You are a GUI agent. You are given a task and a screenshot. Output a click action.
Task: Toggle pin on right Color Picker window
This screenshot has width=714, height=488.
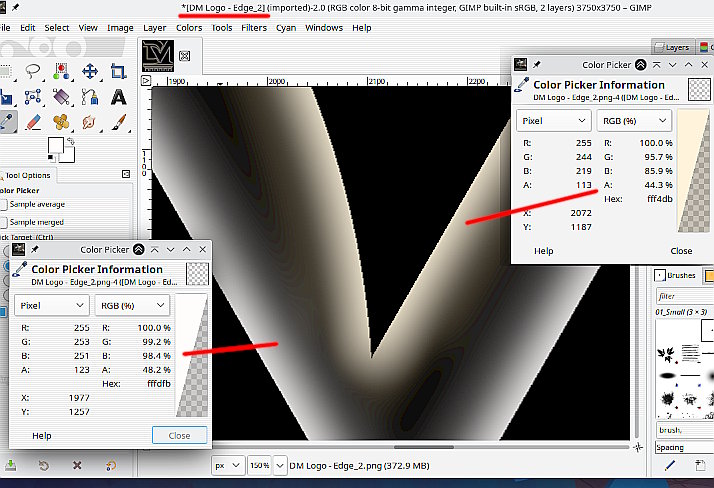[x=537, y=65]
